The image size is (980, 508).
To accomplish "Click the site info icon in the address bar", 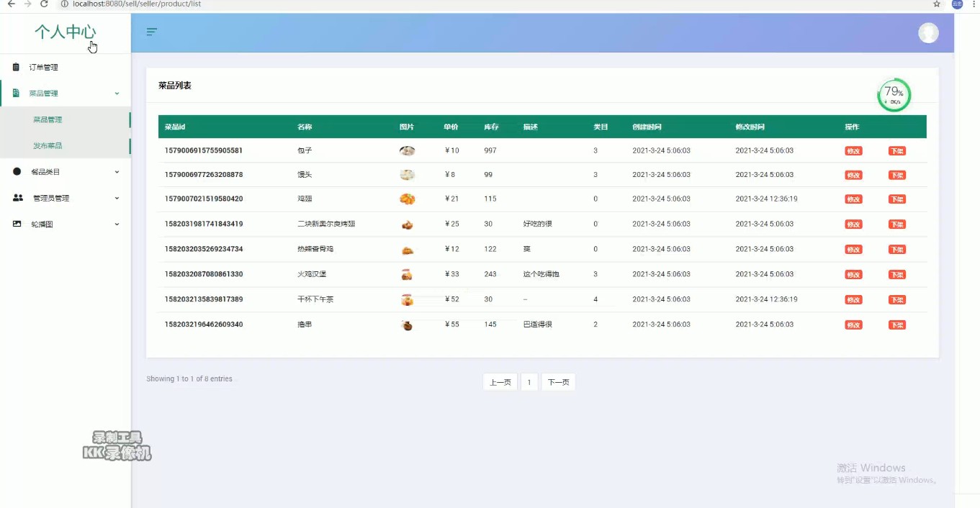I will pyautogui.click(x=64, y=4).
